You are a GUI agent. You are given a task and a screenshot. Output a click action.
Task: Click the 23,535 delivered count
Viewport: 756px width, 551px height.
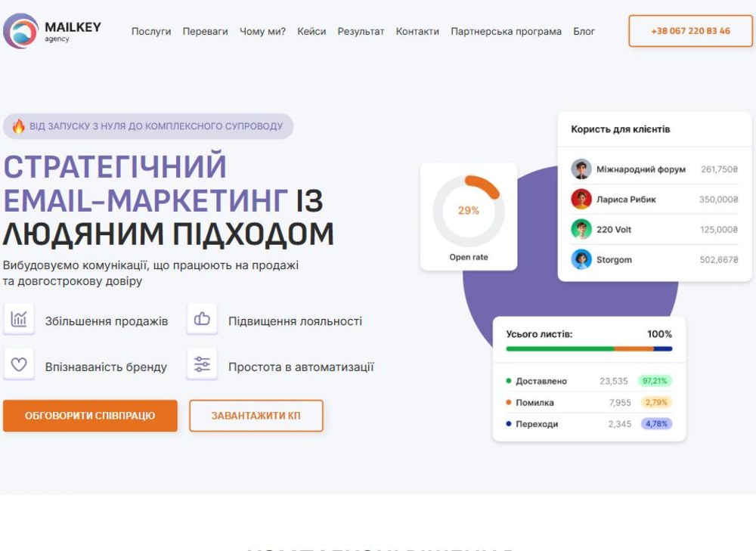(614, 381)
